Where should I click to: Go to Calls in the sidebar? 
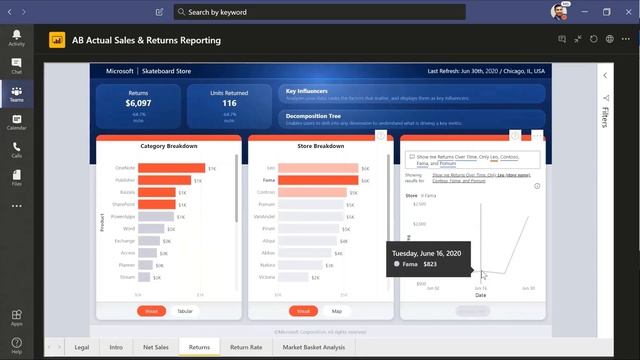pos(16,150)
